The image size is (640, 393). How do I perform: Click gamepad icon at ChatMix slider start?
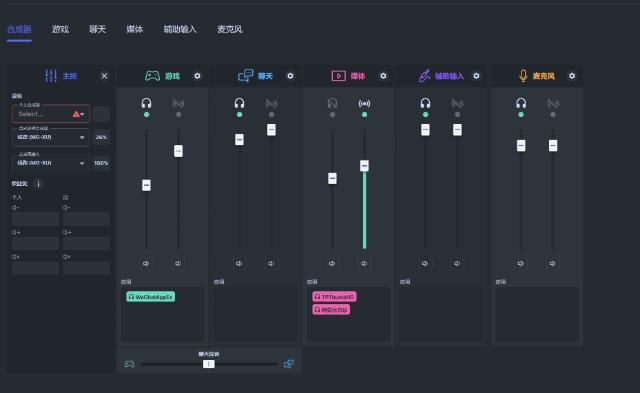point(129,364)
